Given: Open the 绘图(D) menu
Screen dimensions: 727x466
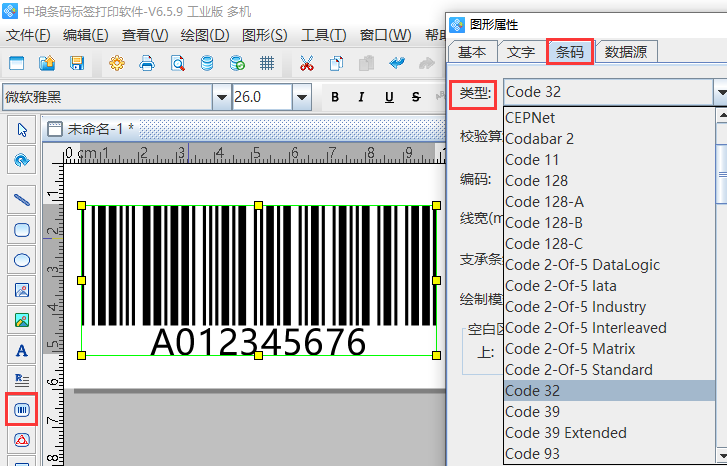Looking at the screenshot, I should (x=204, y=35).
